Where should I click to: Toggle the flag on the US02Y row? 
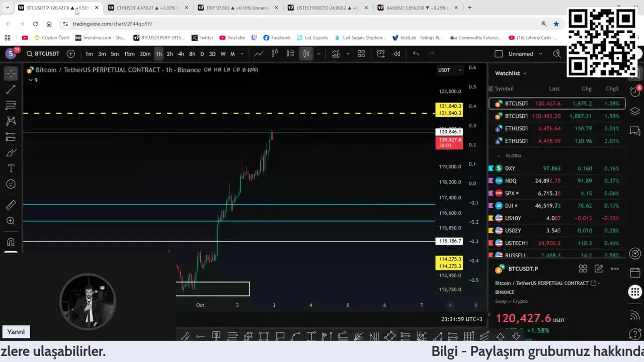(491, 231)
